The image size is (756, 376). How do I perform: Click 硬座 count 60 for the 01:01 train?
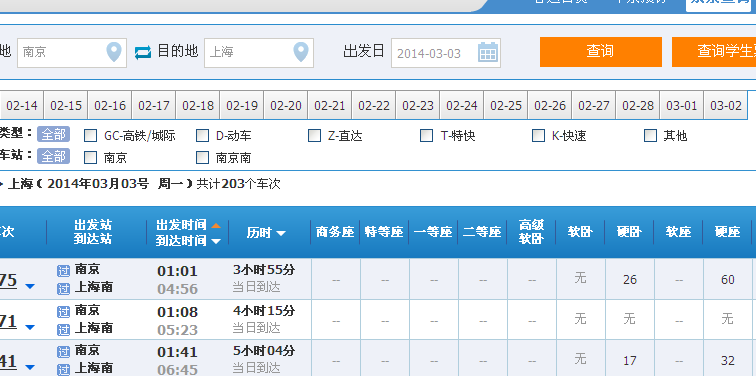coord(728,280)
